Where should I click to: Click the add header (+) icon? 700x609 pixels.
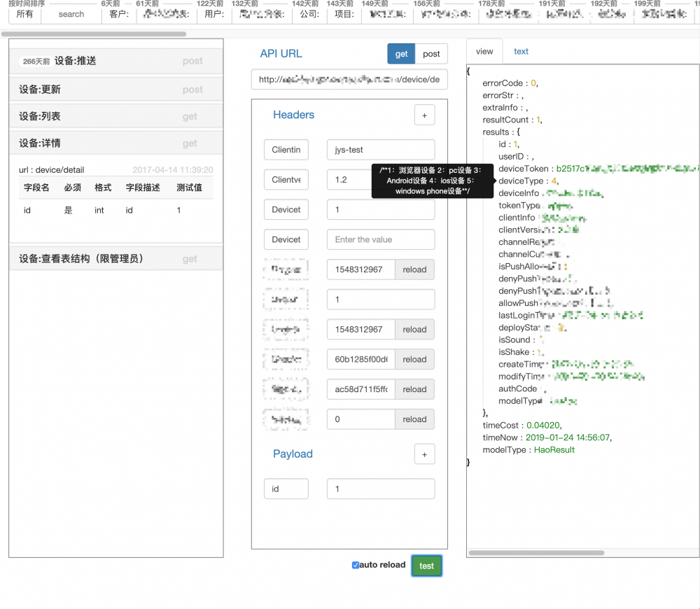pos(425,114)
